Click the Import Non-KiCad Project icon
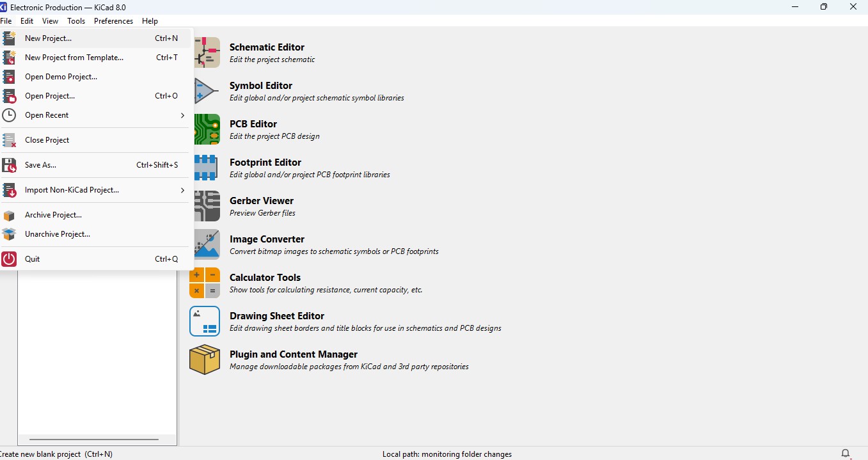The width and height of the screenshot is (868, 460). pos(9,190)
